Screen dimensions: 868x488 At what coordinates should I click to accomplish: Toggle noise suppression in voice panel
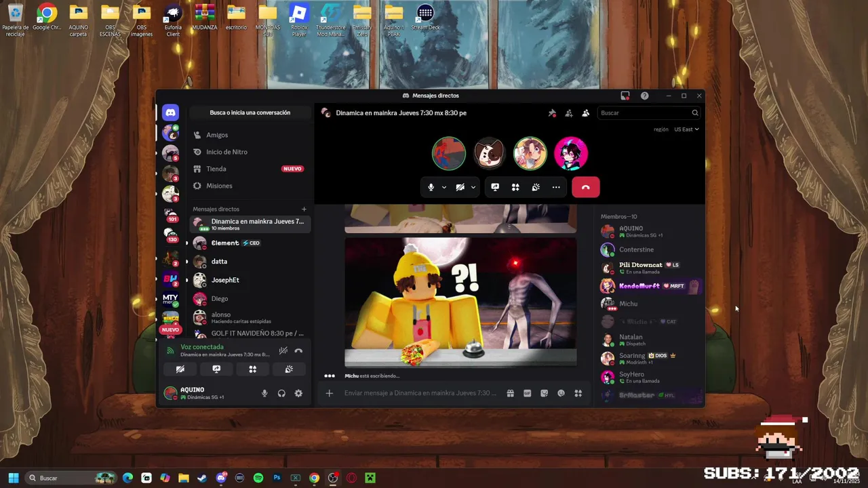pos(283,350)
